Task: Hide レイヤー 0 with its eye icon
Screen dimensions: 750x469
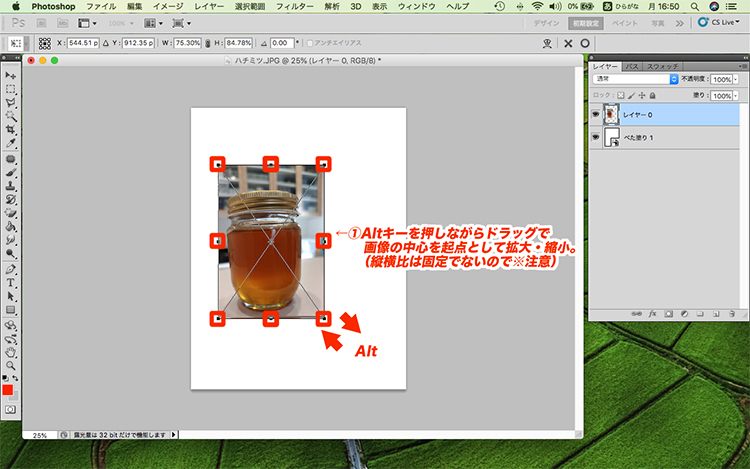Action: 596,115
